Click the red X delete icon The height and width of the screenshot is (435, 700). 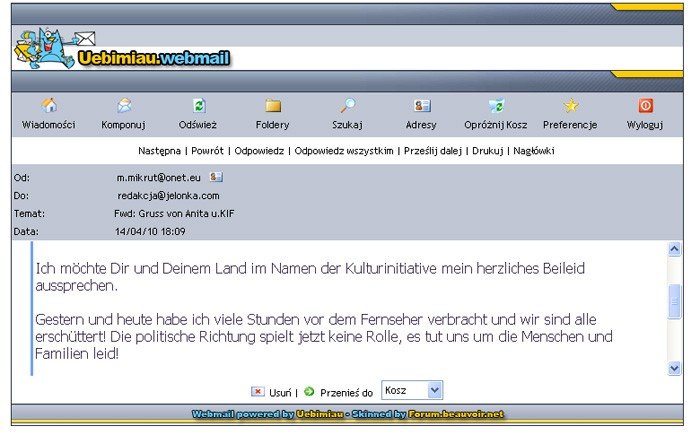click(x=258, y=392)
